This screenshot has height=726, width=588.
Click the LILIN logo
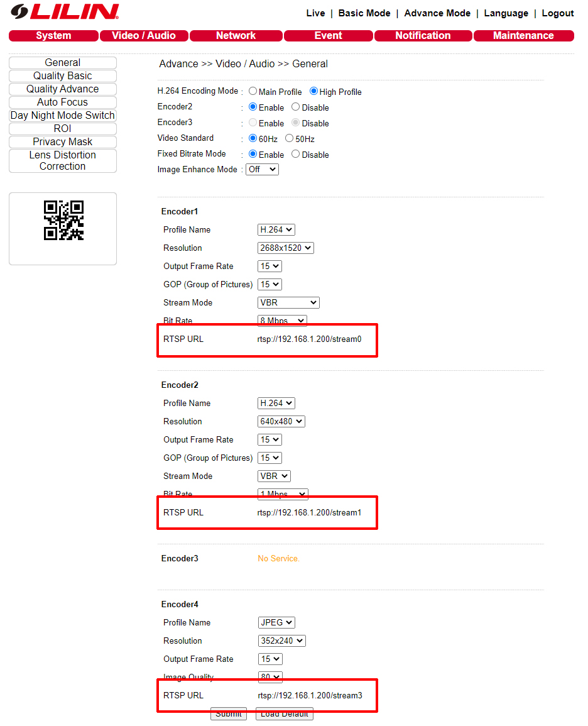(65, 11)
